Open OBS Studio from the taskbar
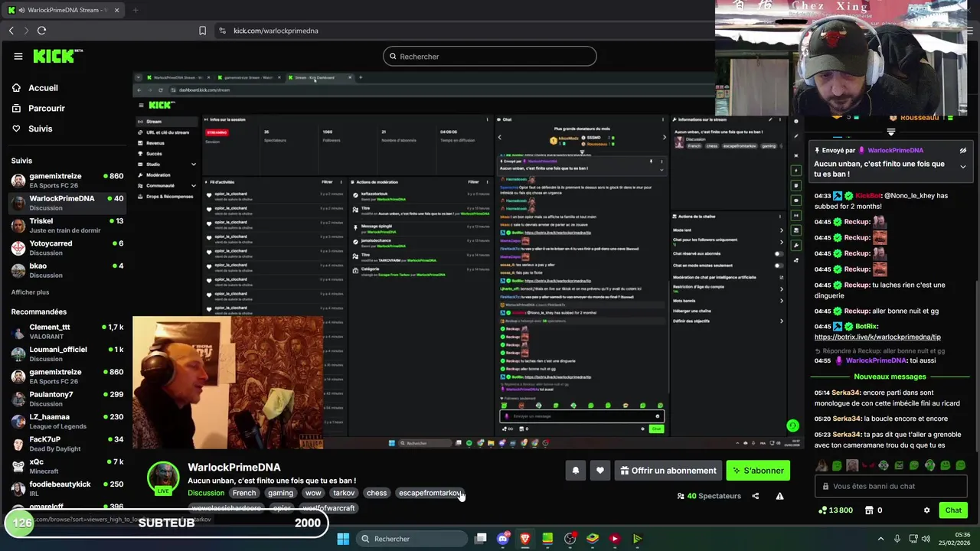 pos(570,539)
